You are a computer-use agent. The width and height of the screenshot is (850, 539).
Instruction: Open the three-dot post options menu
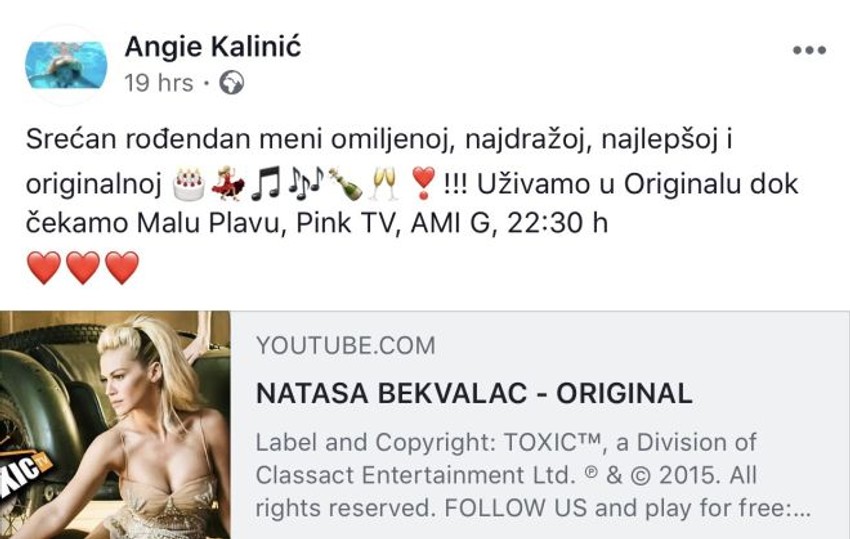[x=809, y=50]
